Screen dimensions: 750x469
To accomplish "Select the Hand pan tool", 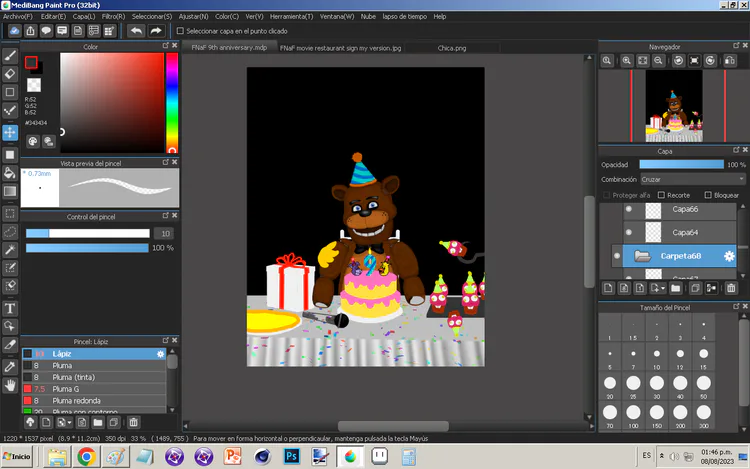I will 10,385.
